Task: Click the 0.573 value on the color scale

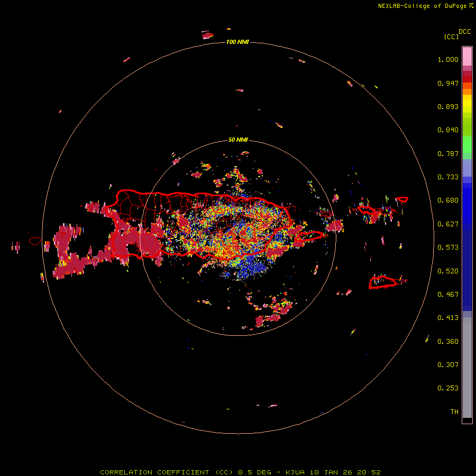Action: tap(448, 248)
